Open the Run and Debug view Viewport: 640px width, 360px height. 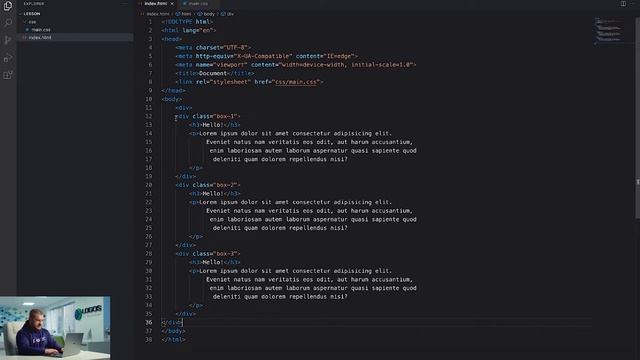tap(8, 58)
